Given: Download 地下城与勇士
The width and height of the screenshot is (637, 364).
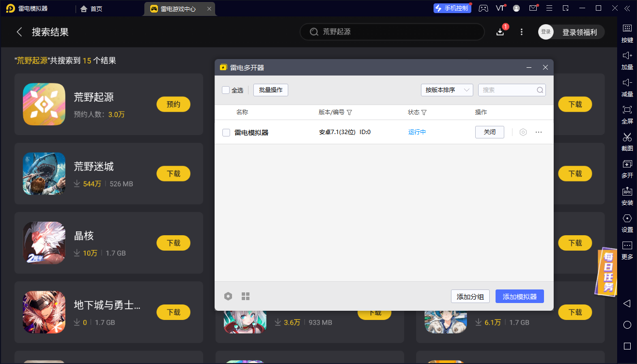Looking at the screenshot, I should pos(173,312).
